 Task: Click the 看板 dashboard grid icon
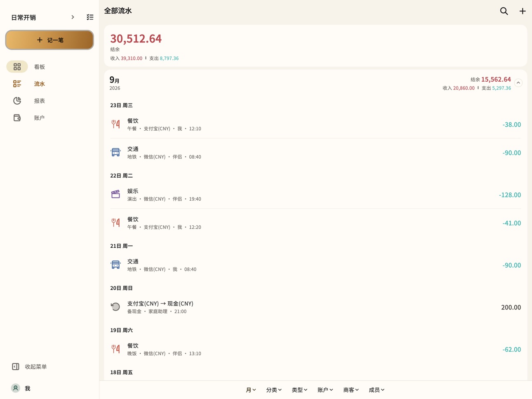tap(17, 67)
